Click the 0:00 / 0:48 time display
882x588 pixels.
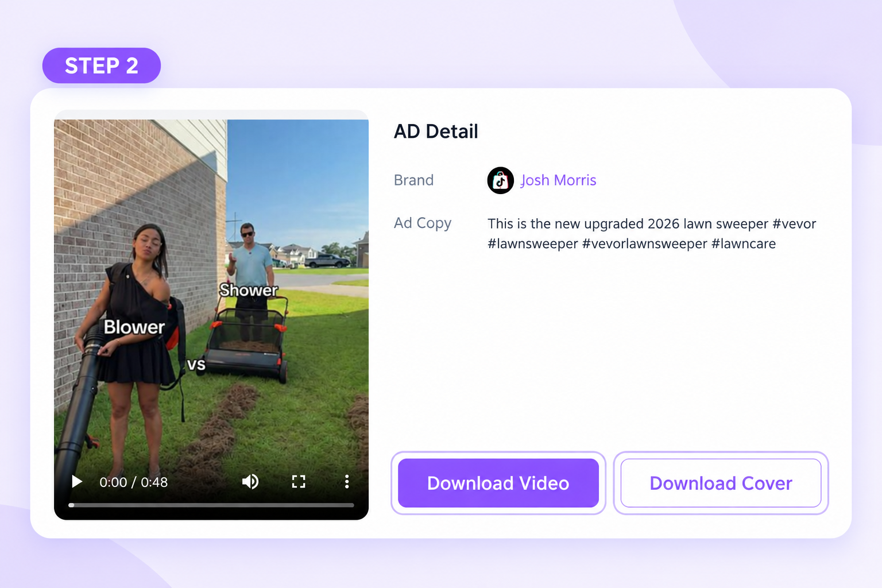134,482
